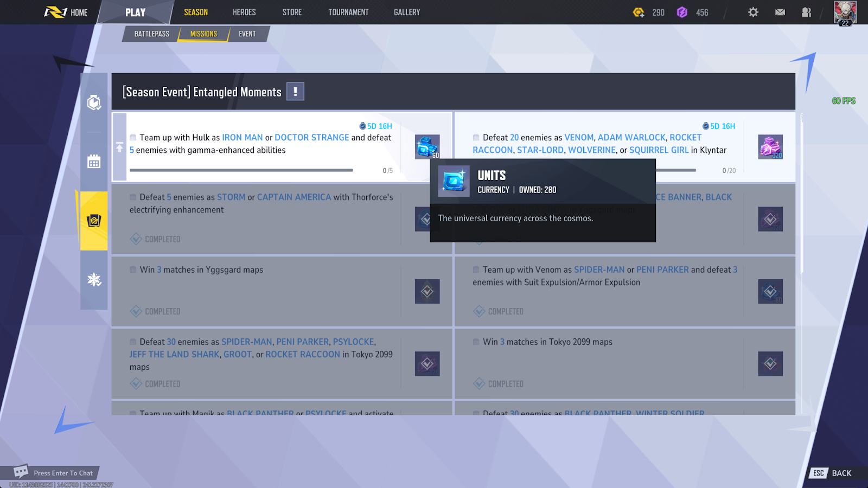Click the SPIDER-MAN link in Venom mission
868x488 pixels.
pyautogui.click(x=599, y=269)
